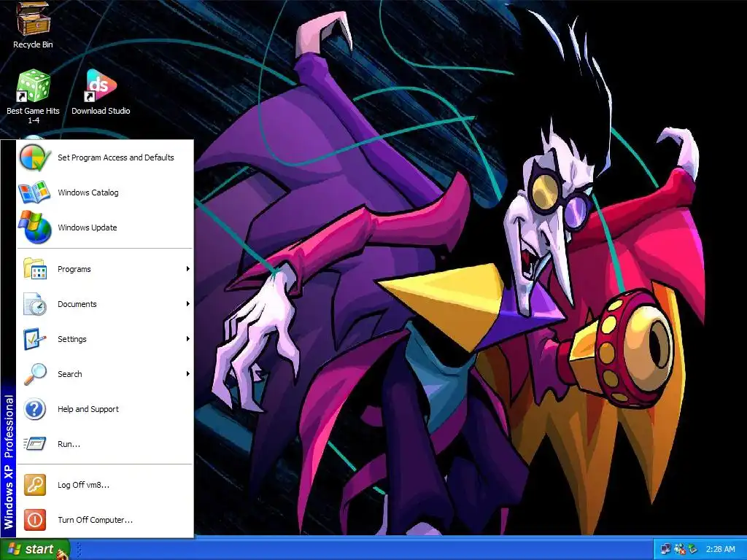Screen dimensions: 747x560
Task: Click the green start button
Action: click(x=35, y=549)
